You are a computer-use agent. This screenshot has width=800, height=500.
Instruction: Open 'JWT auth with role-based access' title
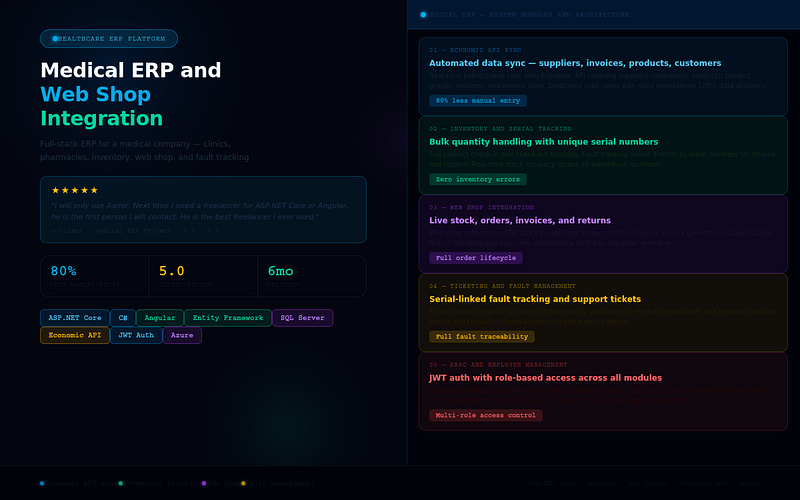(546, 378)
